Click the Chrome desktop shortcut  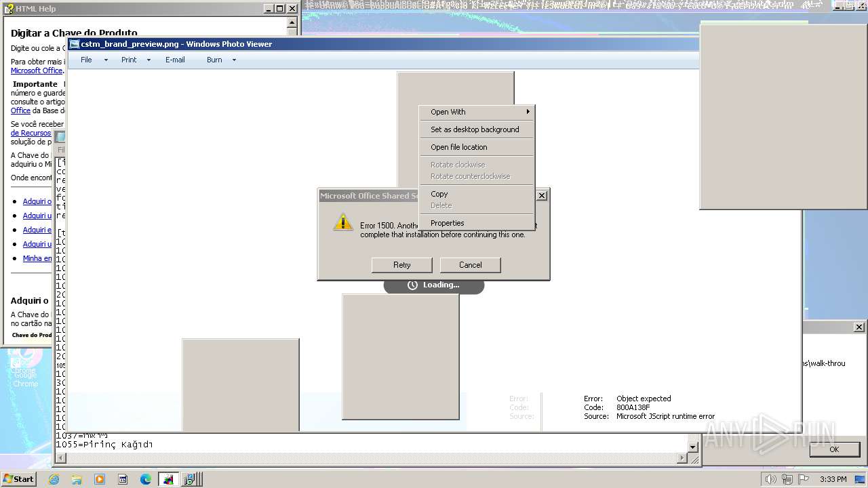[x=25, y=368]
